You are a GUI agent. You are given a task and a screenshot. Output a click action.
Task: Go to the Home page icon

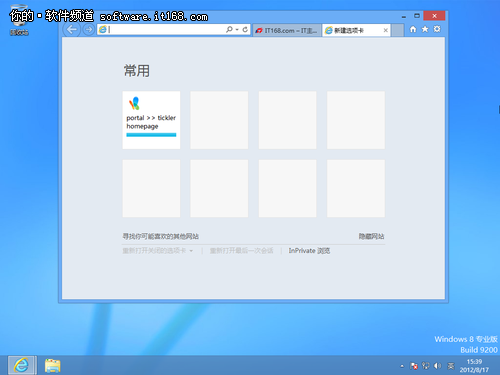(413, 29)
